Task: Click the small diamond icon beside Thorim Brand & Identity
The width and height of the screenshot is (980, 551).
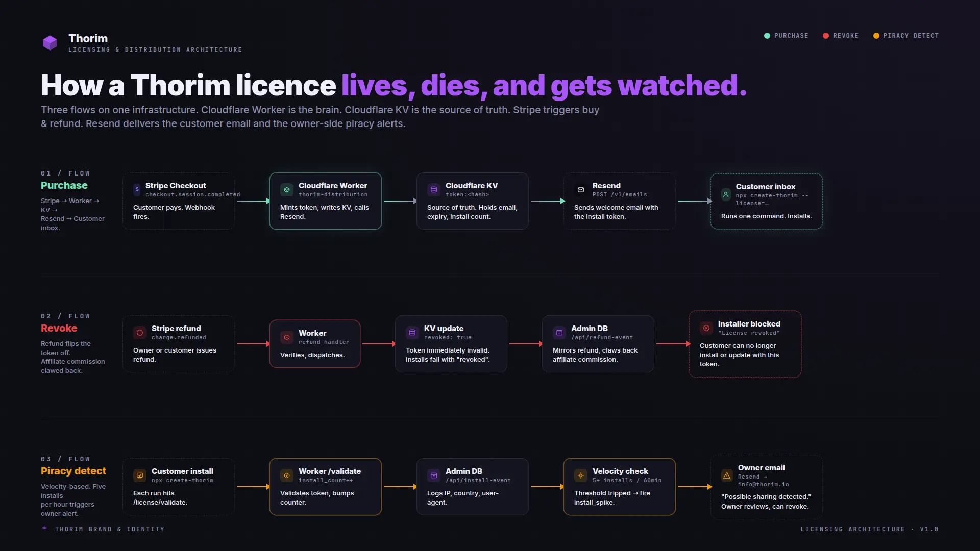Action: (x=44, y=528)
